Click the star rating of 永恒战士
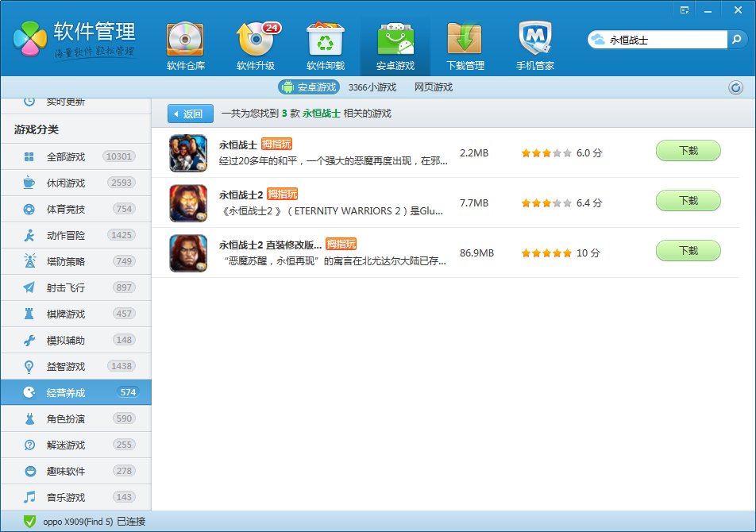This screenshot has height=532, width=756. pyautogui.click(x=546, y=153)
